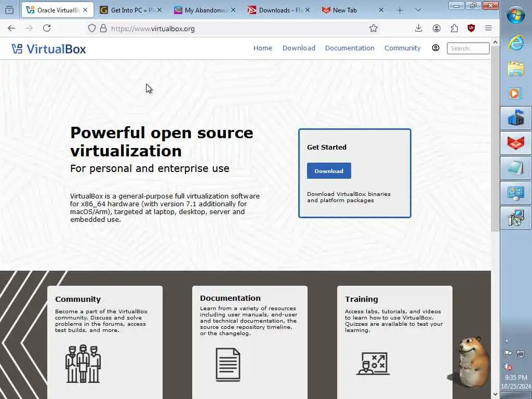Click the scrollbar down arrow
The width and height of the screenshot is (532, 399).
point(495,394)
